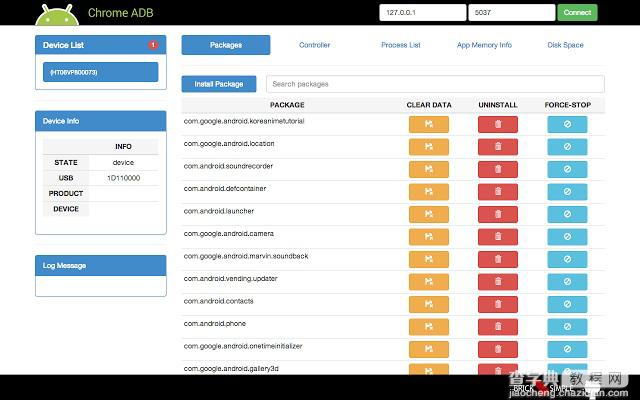The image size is (640, 400).
Task: Uninstall com.google.android.camera
Action: click(498, 237)
